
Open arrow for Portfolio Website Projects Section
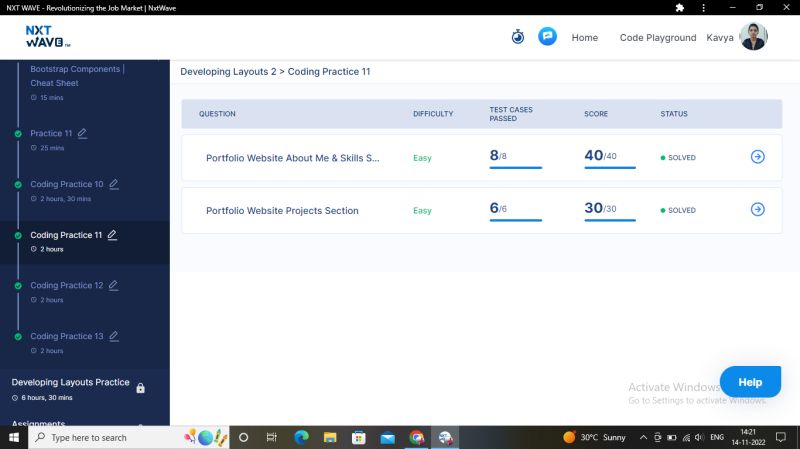click(x=757, y=210)
